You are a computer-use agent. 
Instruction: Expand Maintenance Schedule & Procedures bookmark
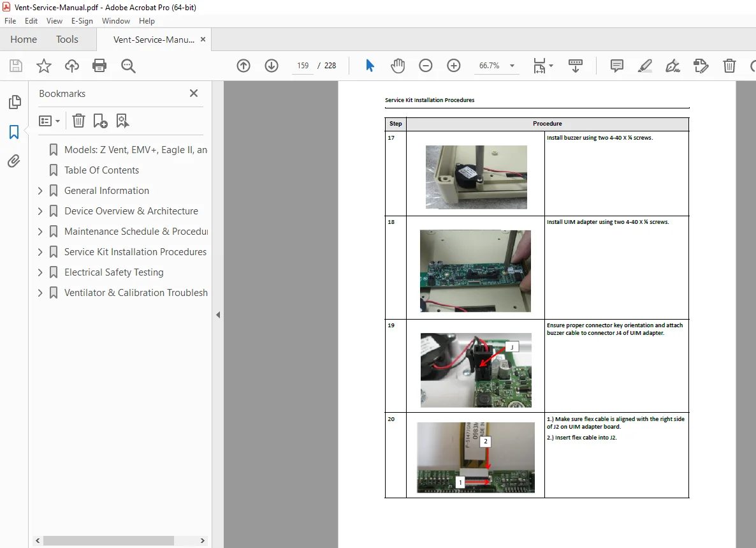pos(40,232)
